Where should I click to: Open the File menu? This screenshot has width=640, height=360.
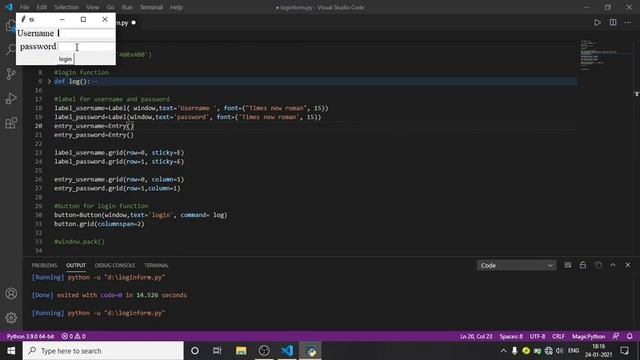click(24, 7)
